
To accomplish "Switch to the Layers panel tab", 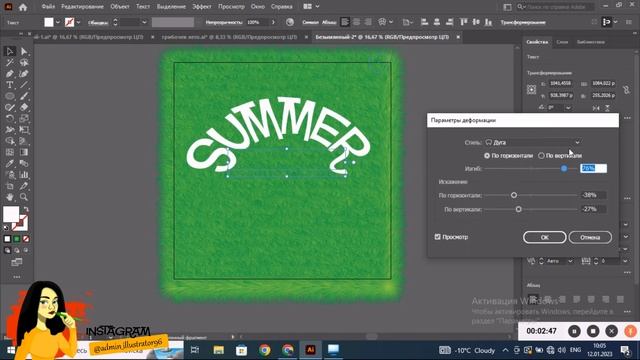I will 562,42.
